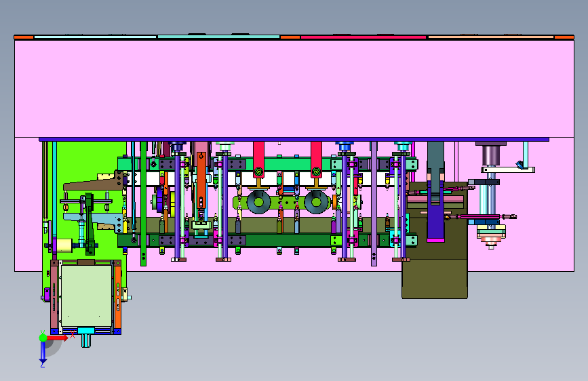Pick the left gray roller disc
Screen dimensions: 588x381
point(258,202)
